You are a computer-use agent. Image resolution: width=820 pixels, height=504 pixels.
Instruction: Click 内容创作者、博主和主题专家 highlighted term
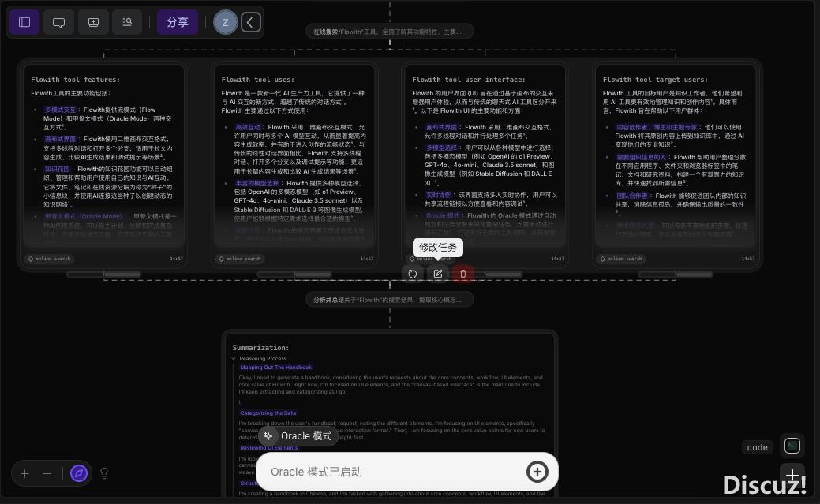click(x=657, y=127)
